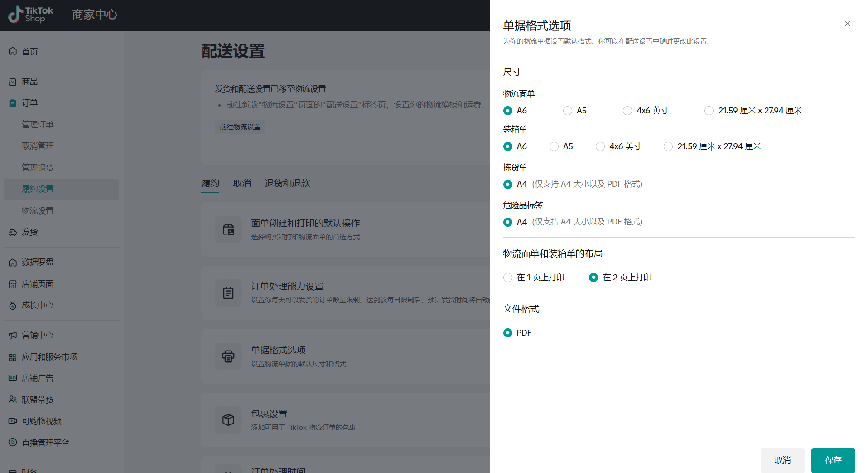Open 管理订单 under orders menu
The height and width of the screenshot is (473, 868).
[x=38, y=125]
